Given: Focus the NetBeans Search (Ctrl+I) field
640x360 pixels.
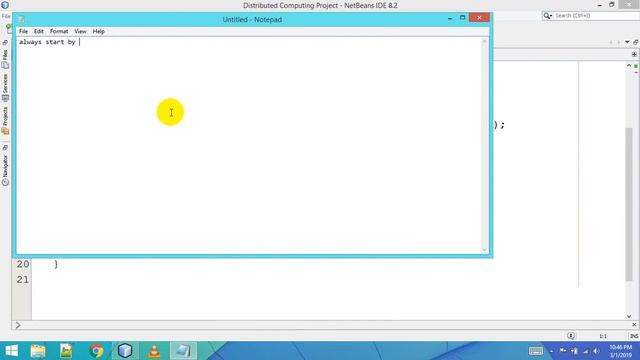Looking at the screenshot, I should point(596,16).
